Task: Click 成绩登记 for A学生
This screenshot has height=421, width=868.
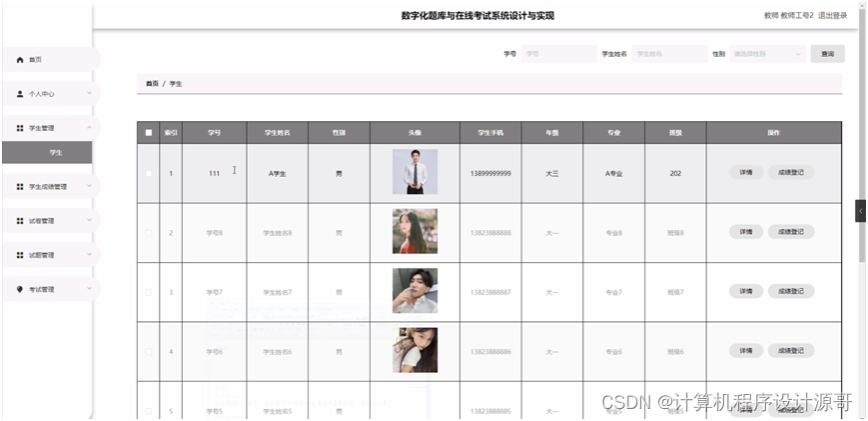Action: 790,172
